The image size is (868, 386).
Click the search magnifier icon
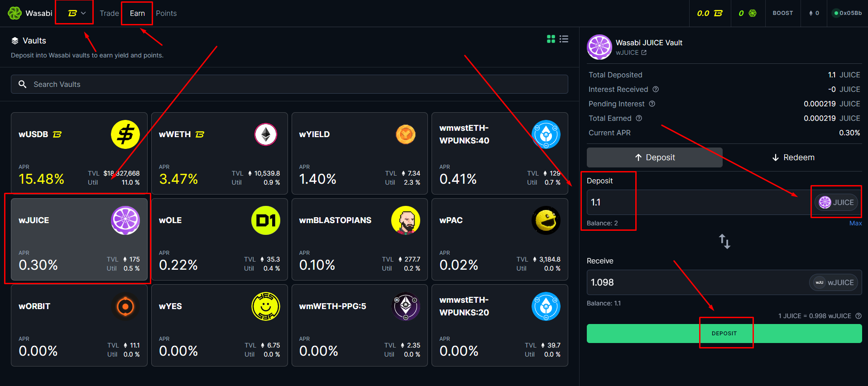22,84
